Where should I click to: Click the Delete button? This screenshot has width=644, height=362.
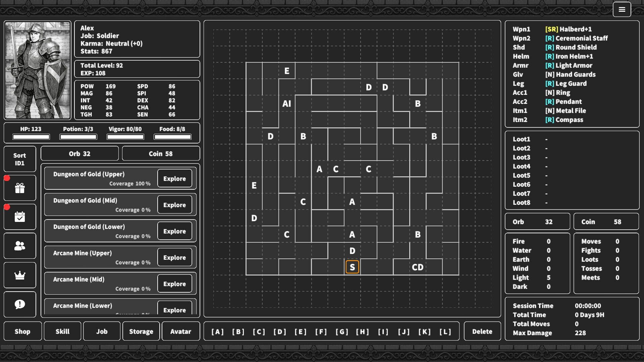(x=482, y=331)
